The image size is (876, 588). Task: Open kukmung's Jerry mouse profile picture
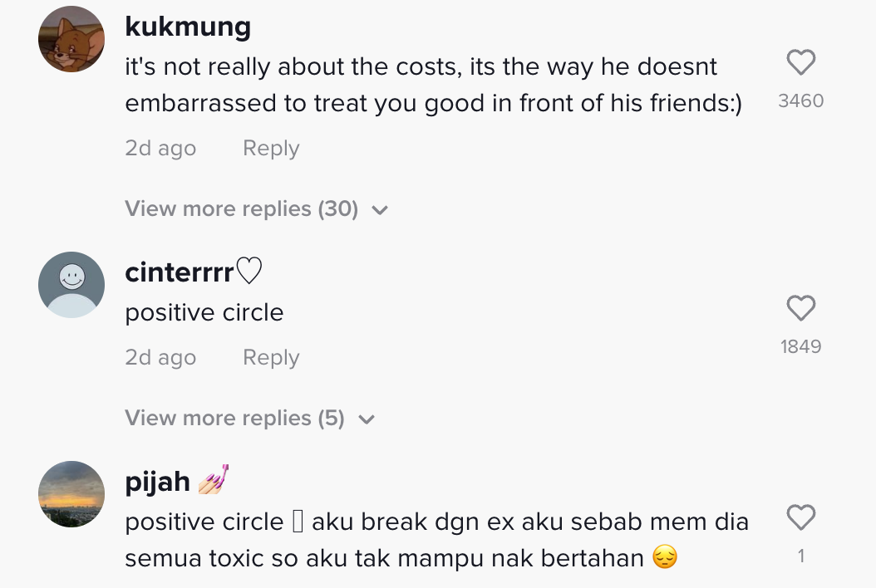pyautogui.click(x=71, y=39)
